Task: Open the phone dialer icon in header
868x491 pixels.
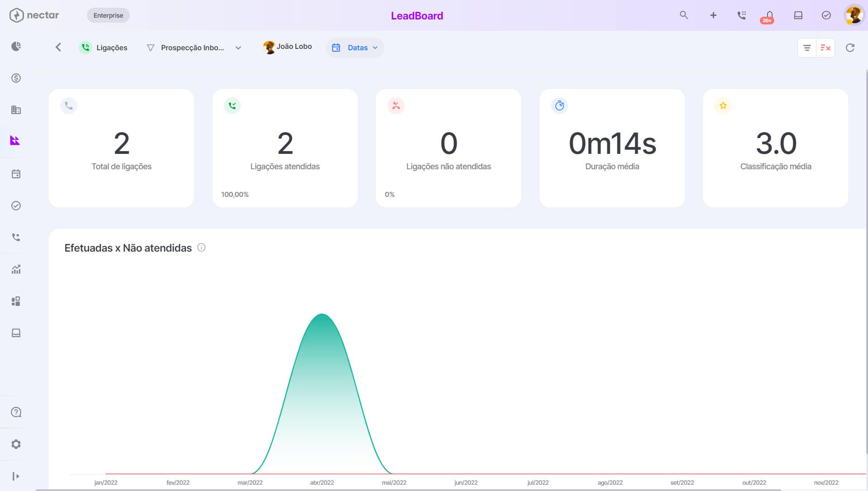Action: (741, 15)
